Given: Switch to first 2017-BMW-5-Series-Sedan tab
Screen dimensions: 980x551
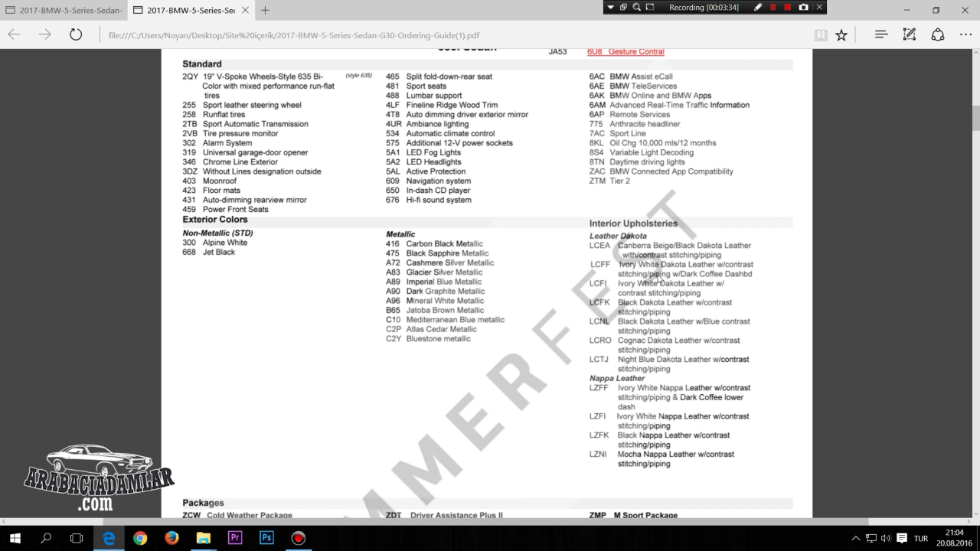Looking at the screenshot, I should [63, 10].
